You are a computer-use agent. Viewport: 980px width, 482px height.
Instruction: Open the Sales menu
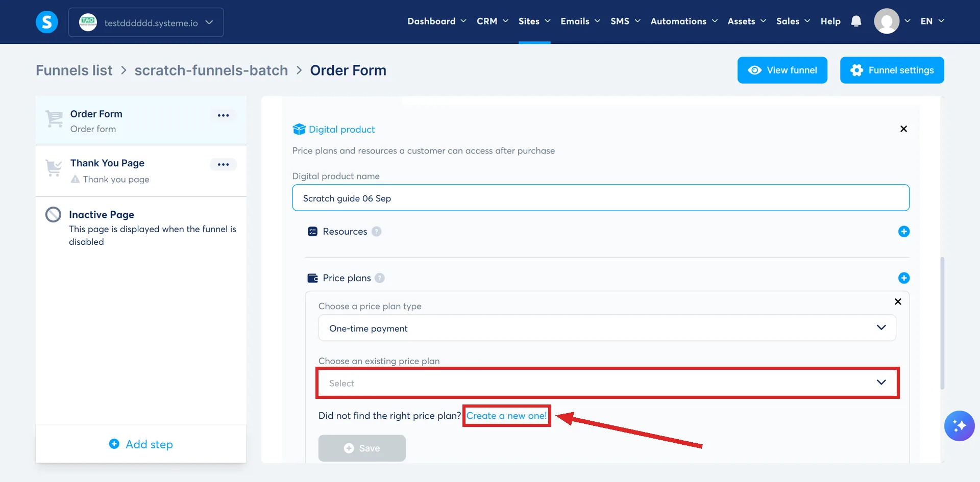pos(793,21)
